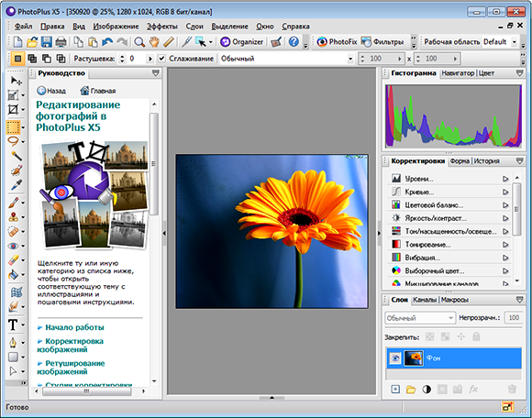
Task: Click the Фон layer thumbnail
Action: pyautogui.click(x=414, y=358)
